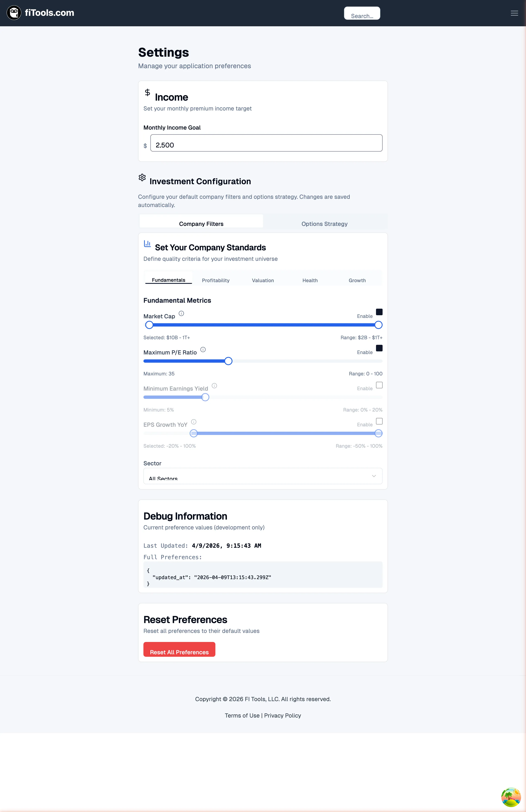526x812 pixels.
Task: Click the 'Range: 0% - 20%' text
Action: click(363, 410)
